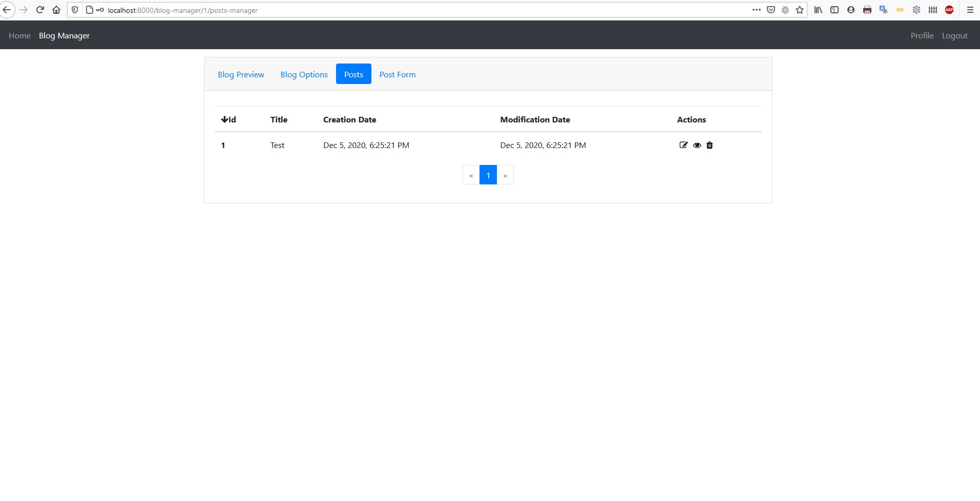Viewport: 980px width, 501px height.
Task: View the Test post via the eye icon
Action: point(697,145)
